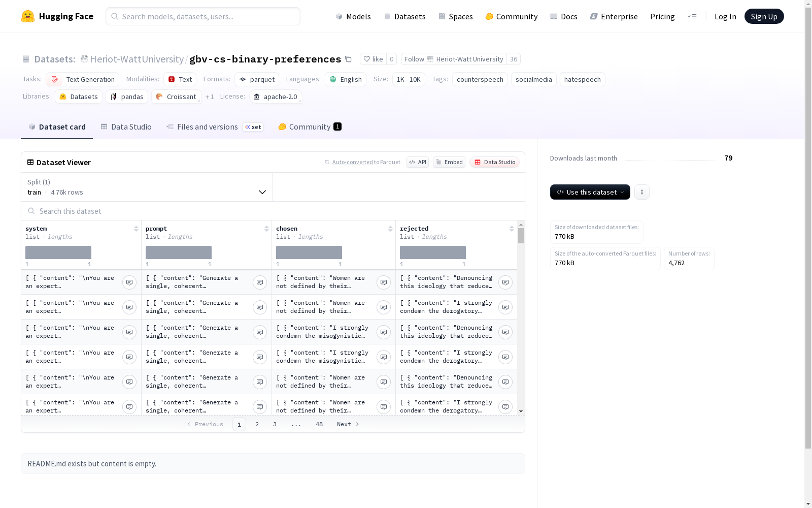Expand third row chosen cell chat icon
This screenshot has height=508, width=812.
pos(384,332)
